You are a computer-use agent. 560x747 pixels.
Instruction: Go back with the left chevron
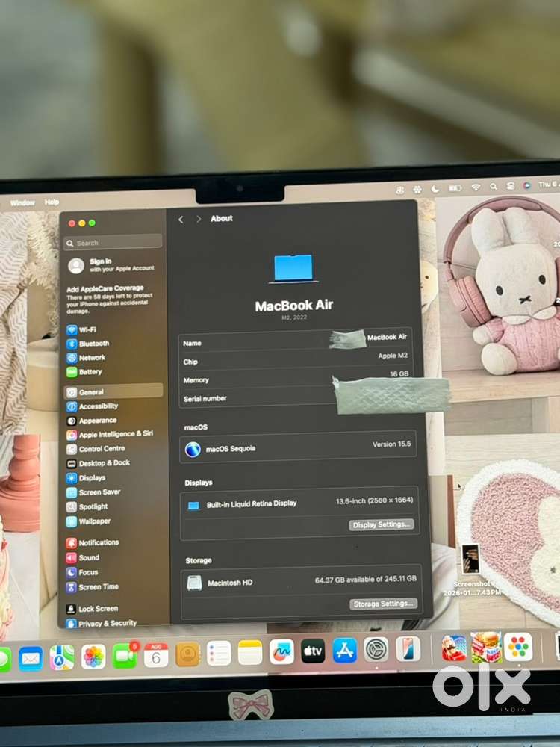[x=181, y=219]
